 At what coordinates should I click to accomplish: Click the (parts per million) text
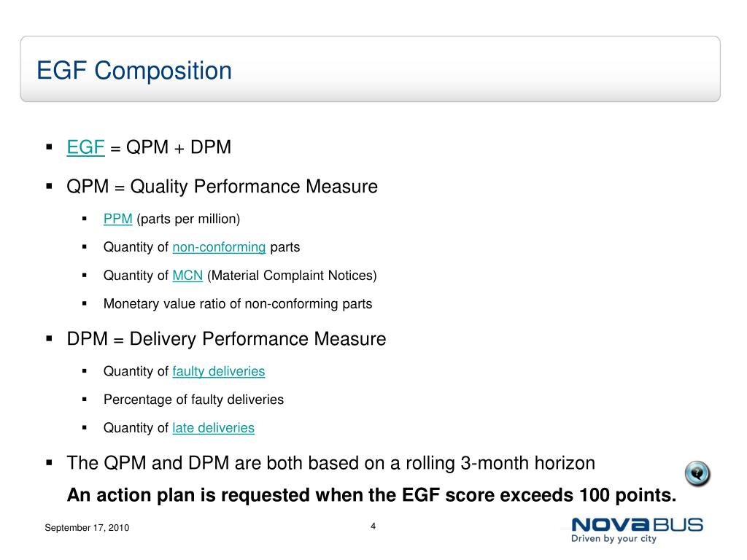[188, 219]
